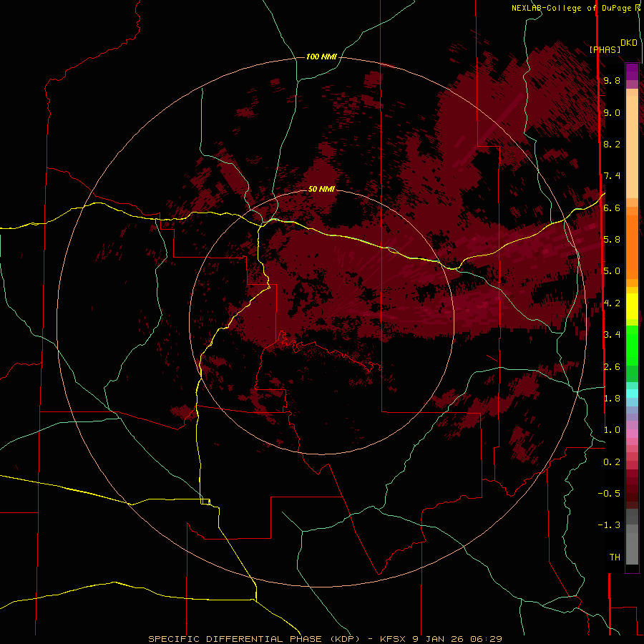
Task: Click the 100 NMI range ring label
Action: pos(321,57)
